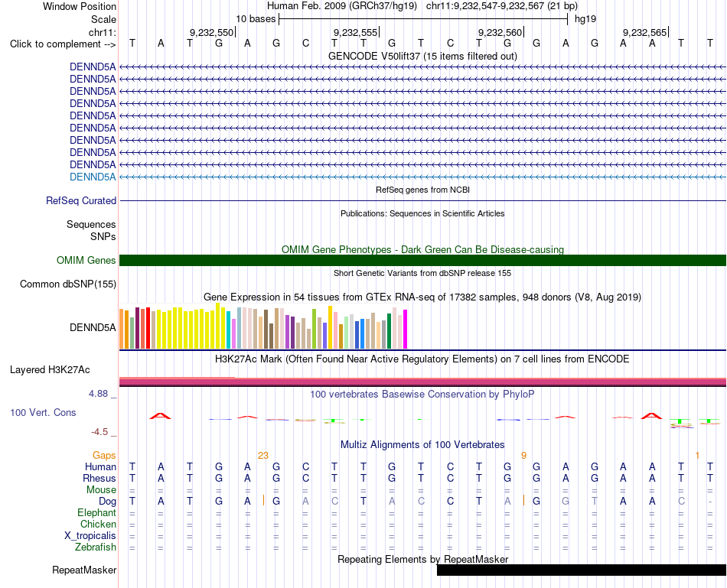Open the 'OMIM Gene Phenotypes' track title

tap(422, 250)
